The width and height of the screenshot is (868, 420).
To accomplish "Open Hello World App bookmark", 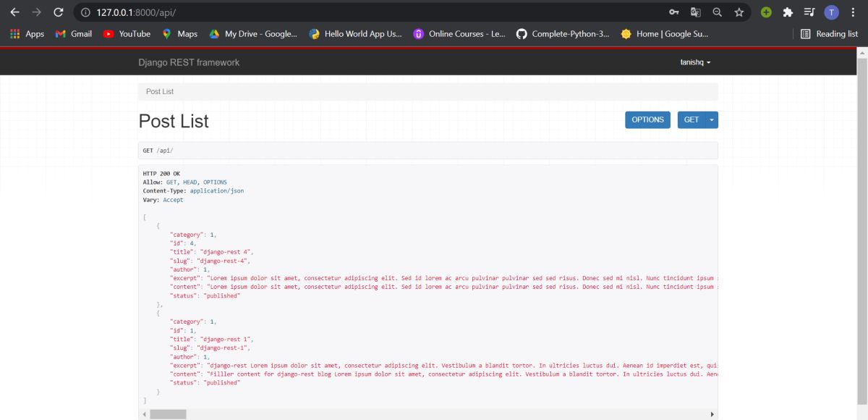I will click(x=354, y=34).
